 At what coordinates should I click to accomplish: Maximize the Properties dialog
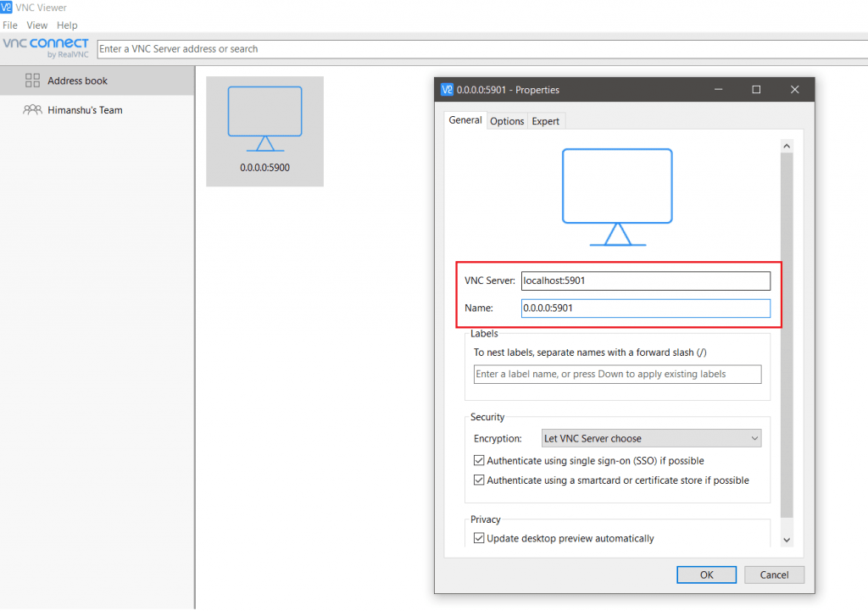pos(756,90)
